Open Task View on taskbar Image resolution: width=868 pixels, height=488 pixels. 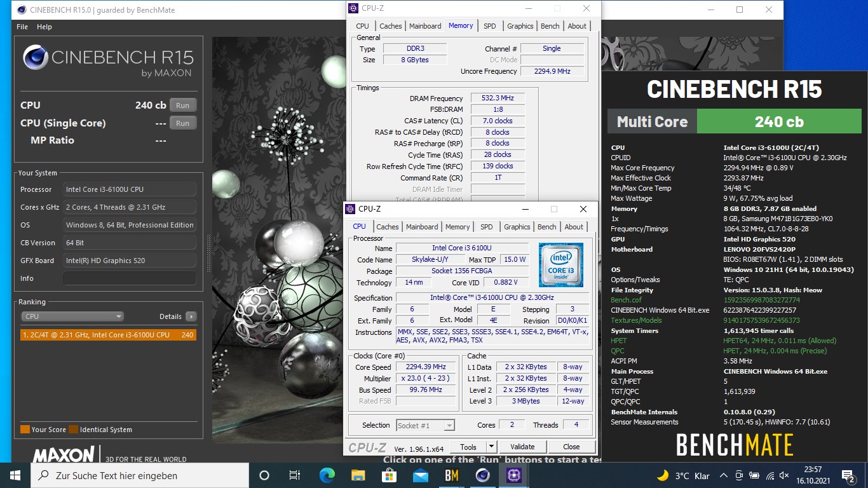(295, 475)
